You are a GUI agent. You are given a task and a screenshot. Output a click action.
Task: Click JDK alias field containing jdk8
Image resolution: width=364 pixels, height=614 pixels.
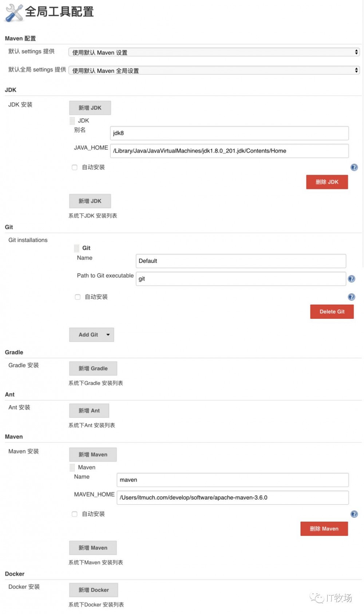coord(229,133)
